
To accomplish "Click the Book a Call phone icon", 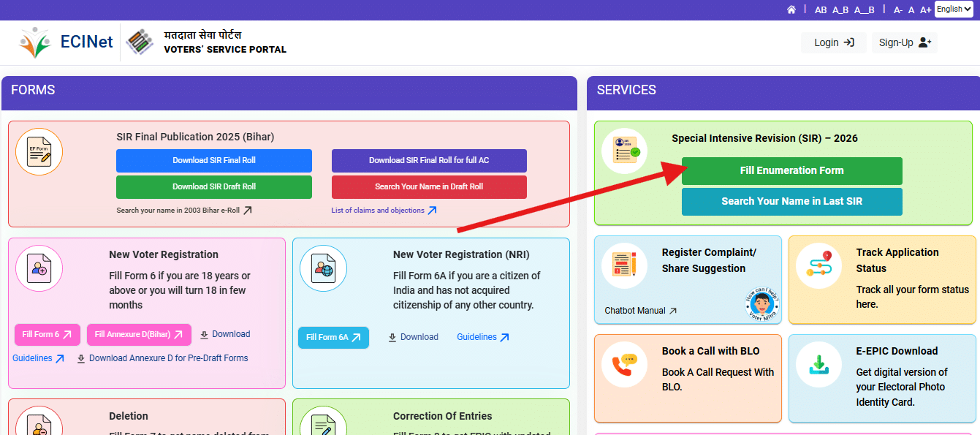I will (x=624, y=363).
